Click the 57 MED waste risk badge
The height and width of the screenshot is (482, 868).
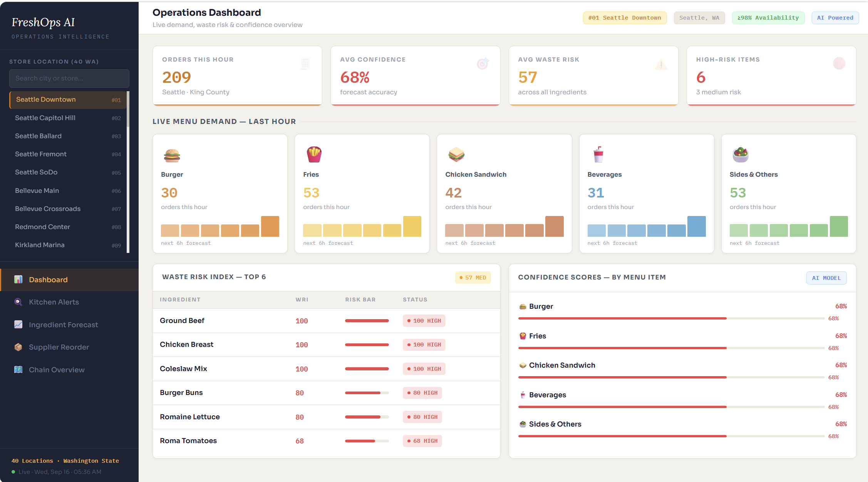pyautogui.click(x=473, y=278)
